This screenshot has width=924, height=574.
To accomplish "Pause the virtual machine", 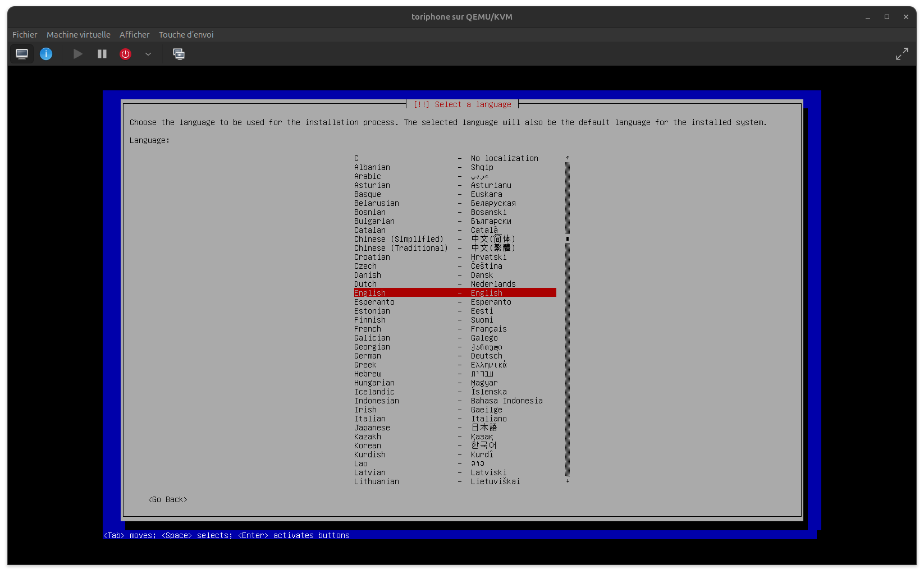I will (x=102, y=54).
